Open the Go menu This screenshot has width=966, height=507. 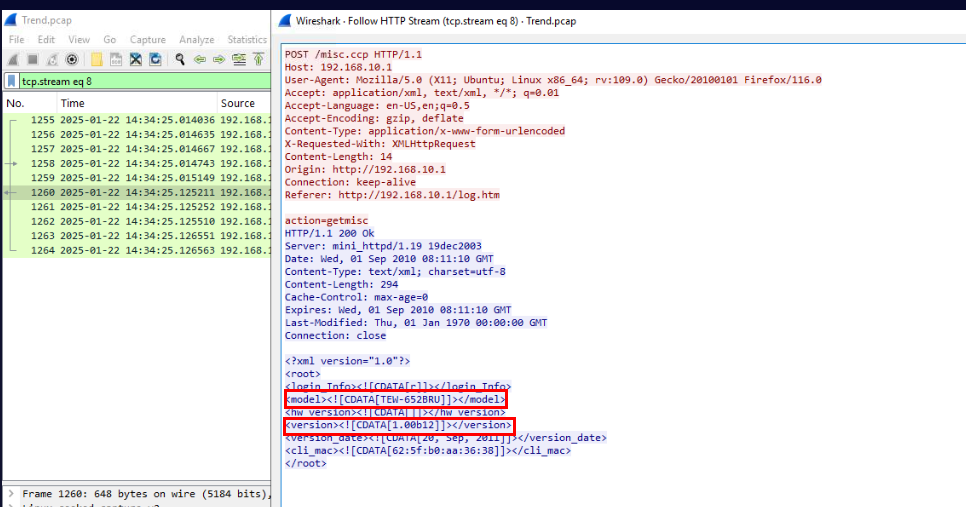pos(110,39)
